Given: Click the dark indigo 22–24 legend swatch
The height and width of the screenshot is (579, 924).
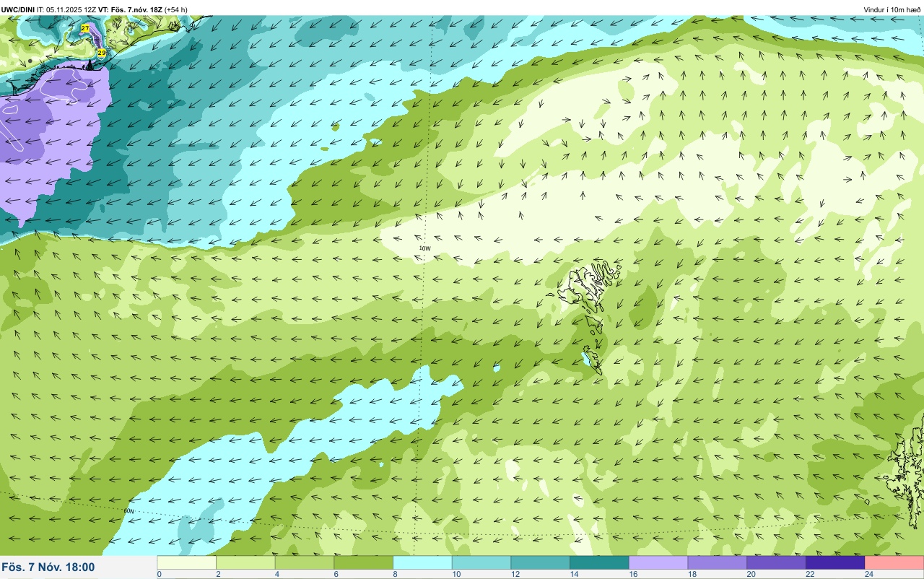Looking at the screenshot, I should 835,562.
